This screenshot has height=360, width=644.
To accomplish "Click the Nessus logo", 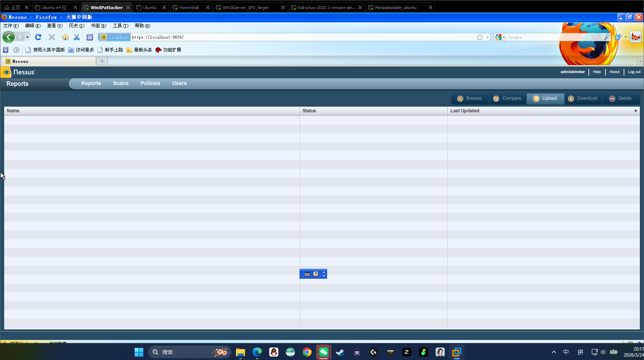I will point(18,72).
